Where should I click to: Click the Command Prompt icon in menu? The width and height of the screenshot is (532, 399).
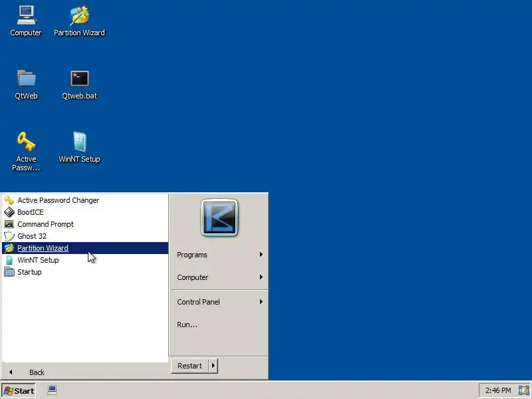click(9, 224)
